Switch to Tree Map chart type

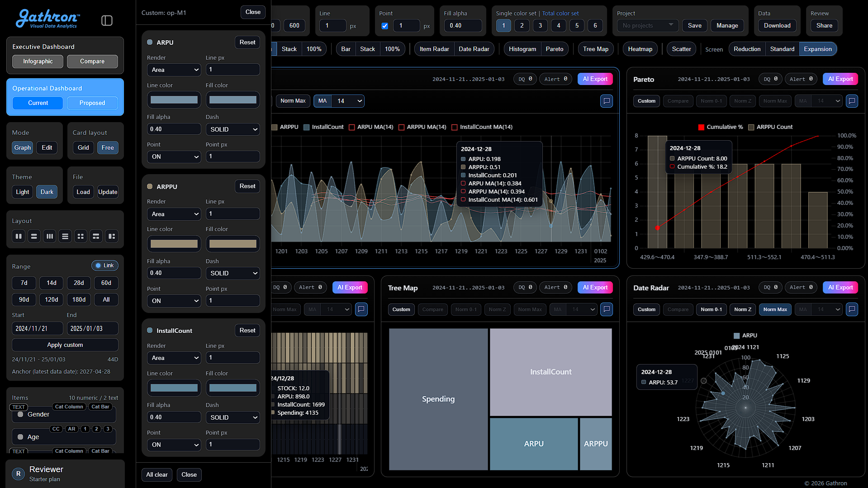pos(595,49)
